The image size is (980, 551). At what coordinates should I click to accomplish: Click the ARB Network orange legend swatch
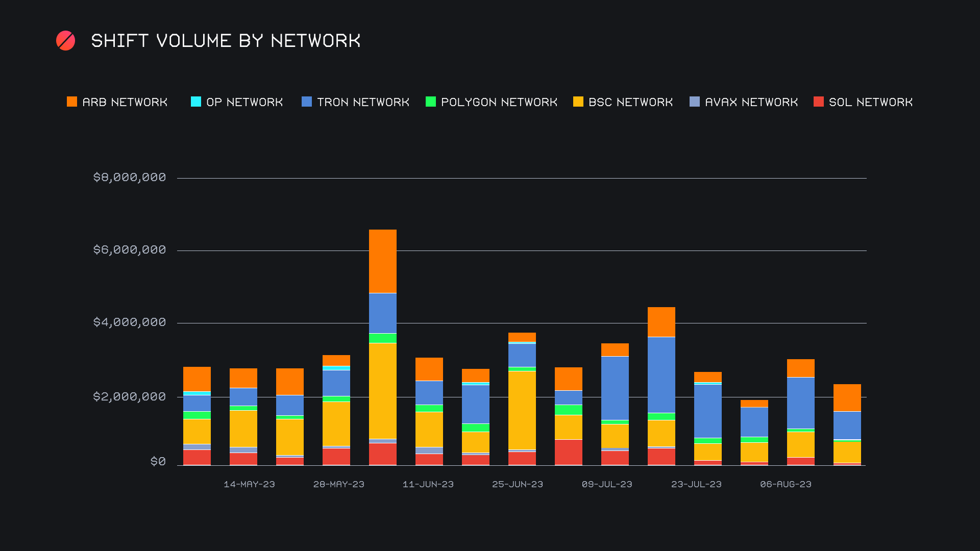click(x=72, y=102)
